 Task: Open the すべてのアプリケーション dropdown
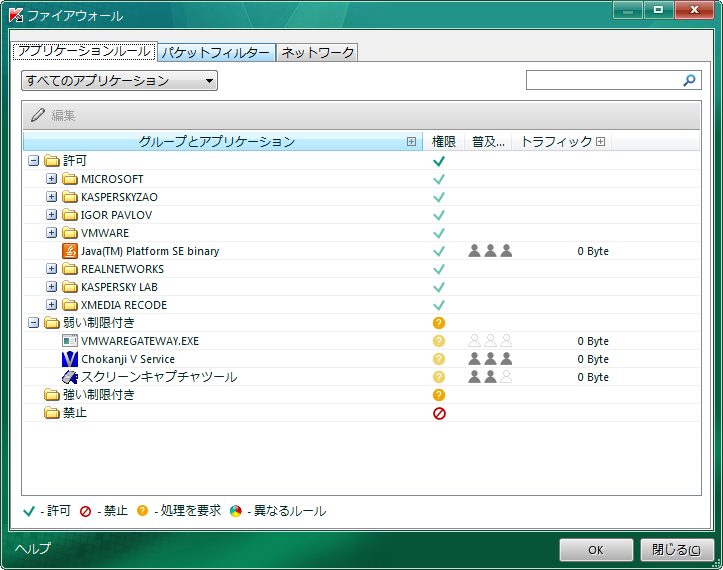coord(119,81)
